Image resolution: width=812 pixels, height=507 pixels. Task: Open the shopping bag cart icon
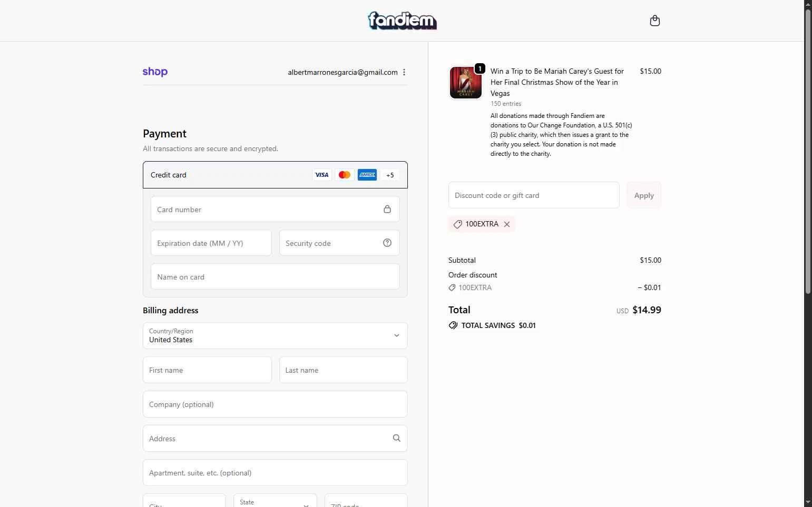click(x=655, y=21)
